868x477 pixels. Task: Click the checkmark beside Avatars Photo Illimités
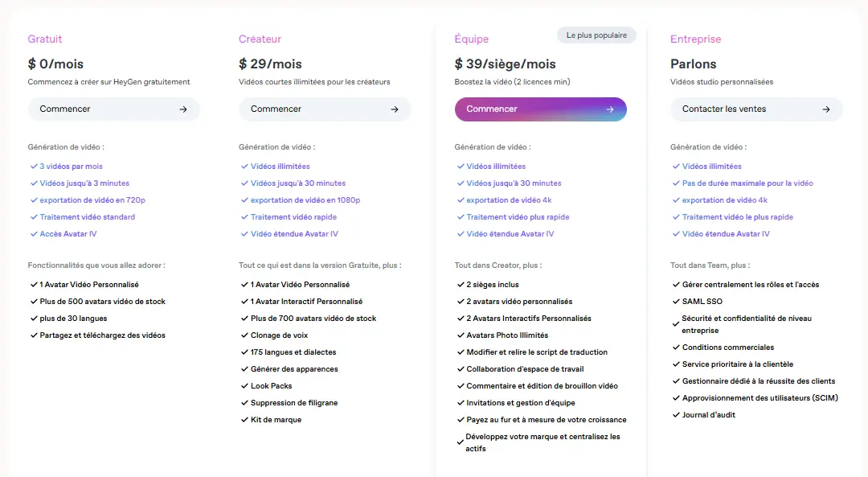pos(460,335)
